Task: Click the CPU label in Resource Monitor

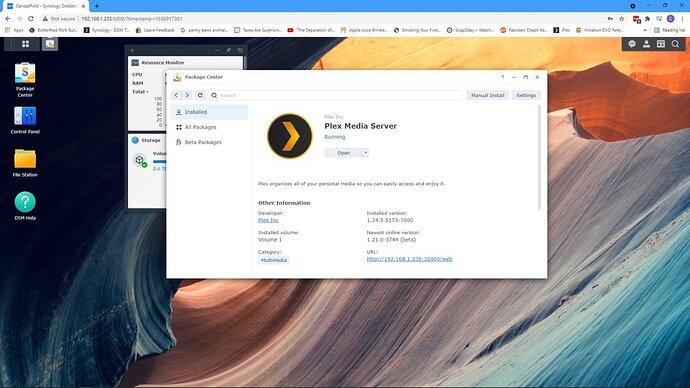Action: point(137,74)
